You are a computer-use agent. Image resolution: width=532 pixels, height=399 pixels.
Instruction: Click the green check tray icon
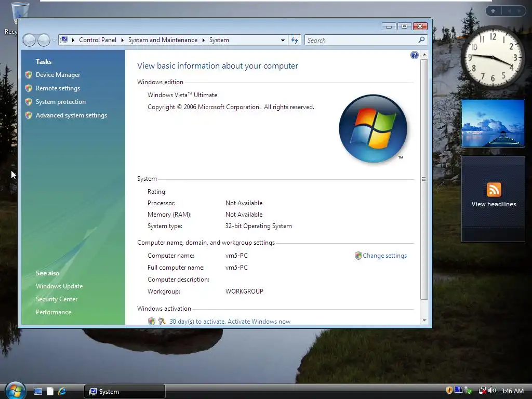468,391
